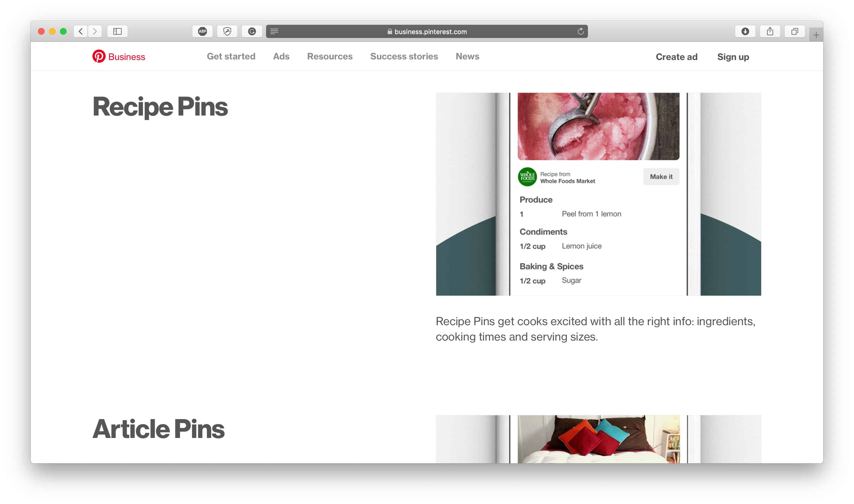Click the Make it button on Recipe Pin
The height and width of the screenshot is (504, 854).
(661, 176)
